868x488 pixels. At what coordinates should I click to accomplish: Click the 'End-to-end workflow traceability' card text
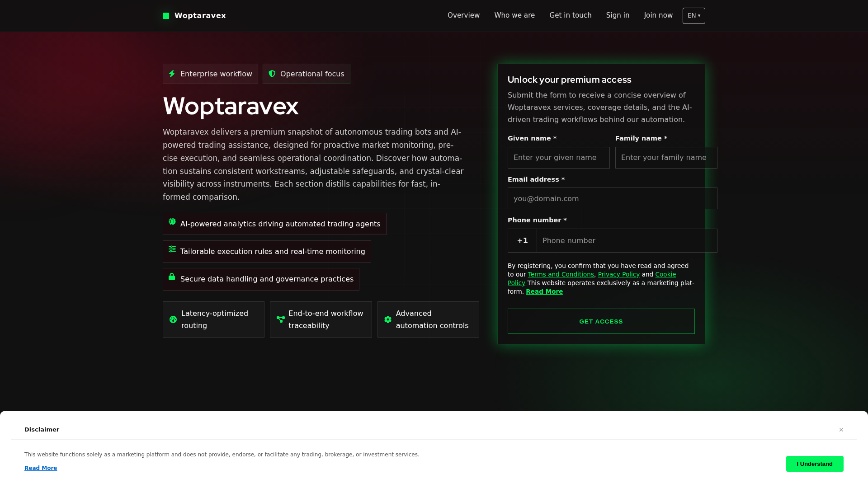[x=325, y=319]
